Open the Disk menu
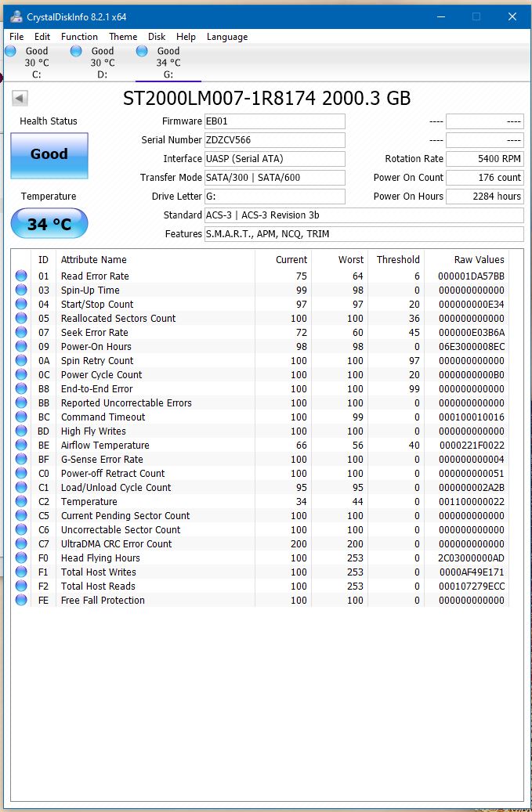This screenshot has width=532, height=812. (x=157, y=37)
